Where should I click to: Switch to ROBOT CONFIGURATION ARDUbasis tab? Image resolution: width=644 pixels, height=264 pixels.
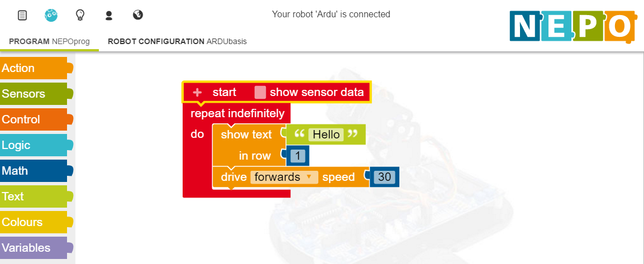(x=177, y=41)
